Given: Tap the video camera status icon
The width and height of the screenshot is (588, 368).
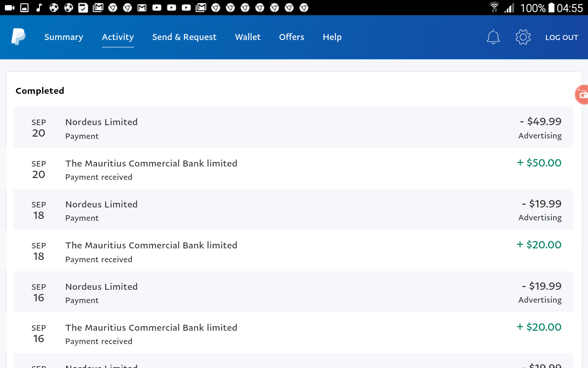Looking at the screenshot, I should click(10, 8).
